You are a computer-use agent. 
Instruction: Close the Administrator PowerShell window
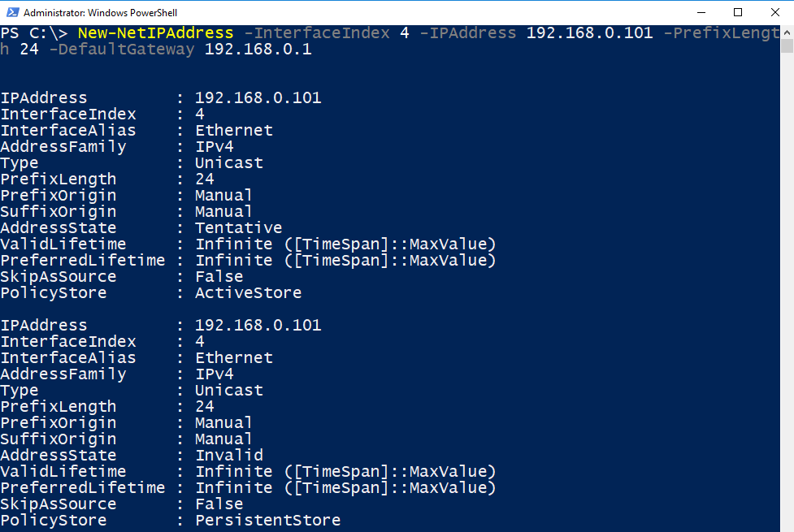tap(774, 12)
